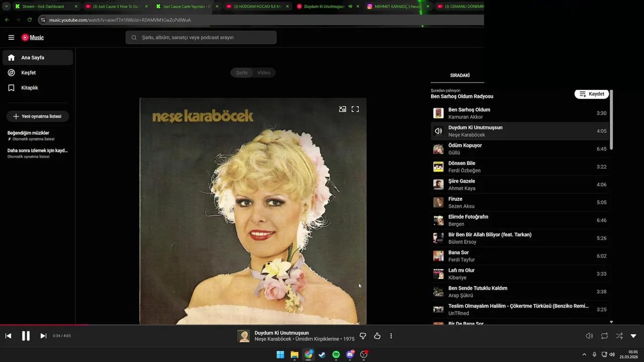Image resolution: width=644 pixels, height=362 pixels.
Task: Close the Duydum Ki Unutmuşsun browser tab
Action: tap(358, 7)
